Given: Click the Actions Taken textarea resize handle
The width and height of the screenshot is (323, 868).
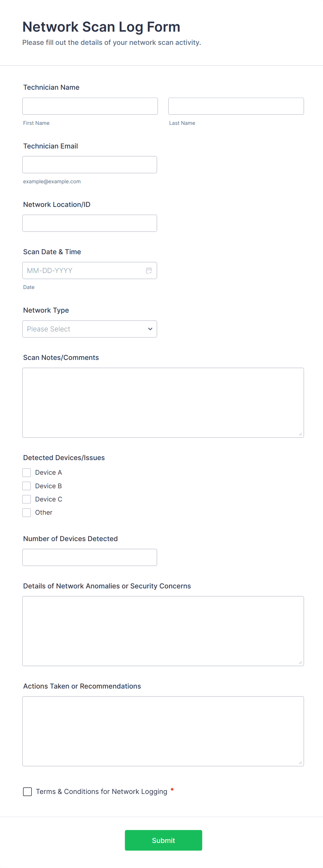Looking at the screenshot, I should point(300,763).
